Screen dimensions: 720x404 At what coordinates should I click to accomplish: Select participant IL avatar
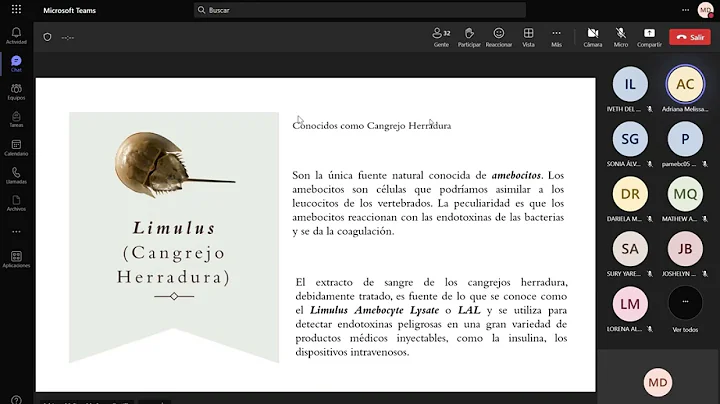click(x=630, y=84)
